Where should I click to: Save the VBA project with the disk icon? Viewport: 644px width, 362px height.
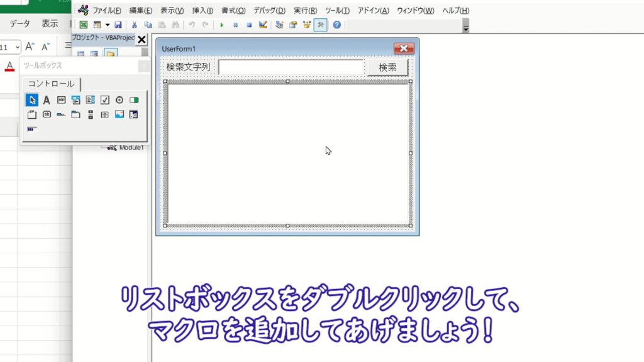(118, 25)
